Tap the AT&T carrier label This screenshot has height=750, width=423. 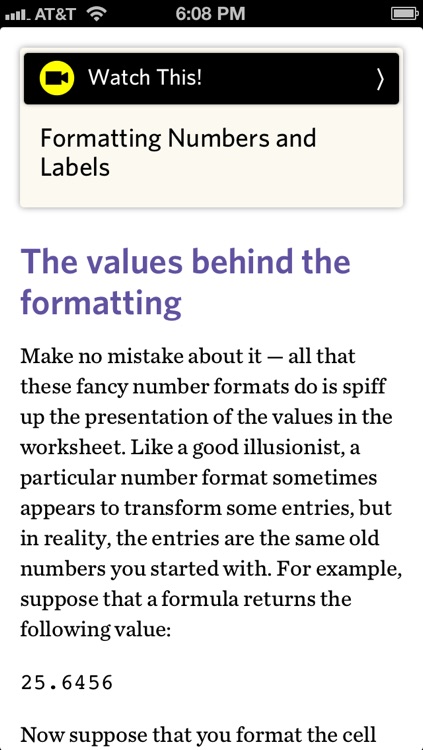point(56,14)
